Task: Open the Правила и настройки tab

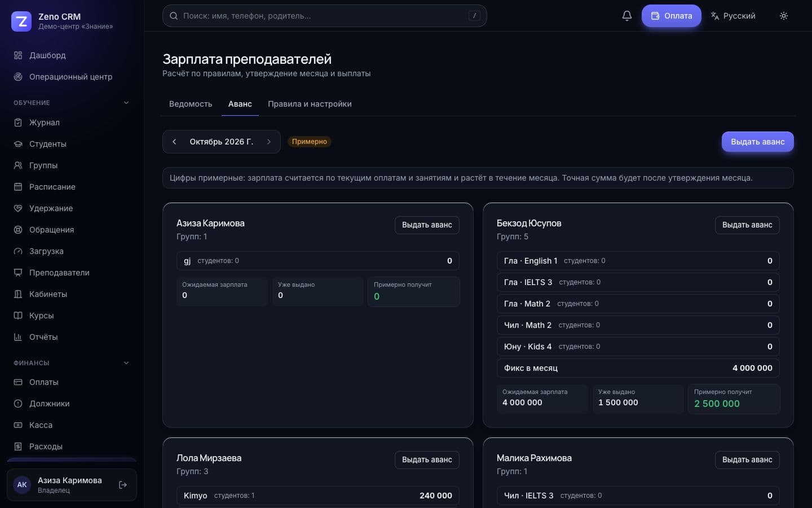Action: coord(310,104)
